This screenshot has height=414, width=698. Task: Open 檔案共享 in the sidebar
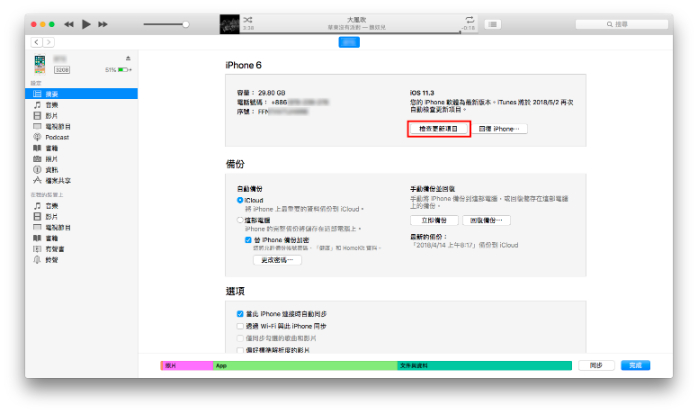pyautogui.click(x=60, y=182)
